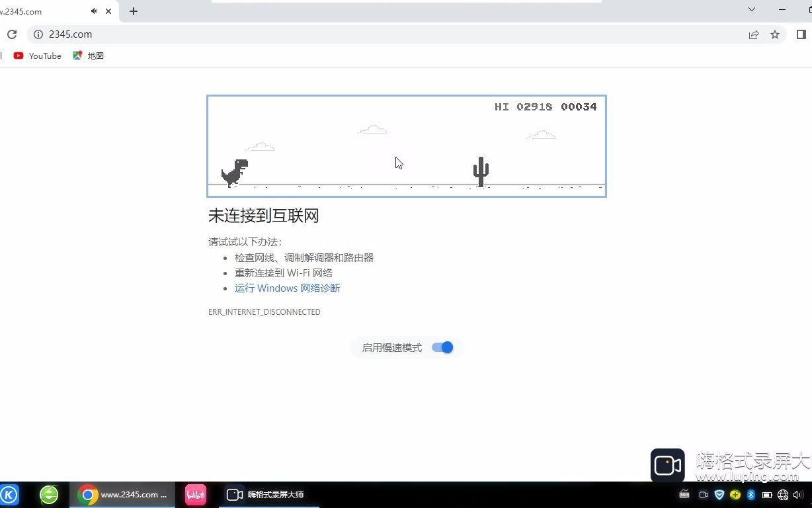Click the HI 02918 high score text

[523, 106]
